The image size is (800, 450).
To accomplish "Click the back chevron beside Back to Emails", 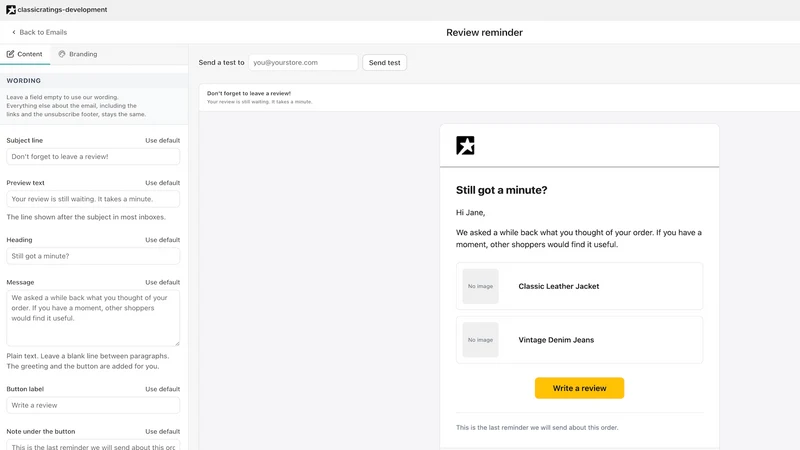I will pyautogui.click(x=14, y=32).
